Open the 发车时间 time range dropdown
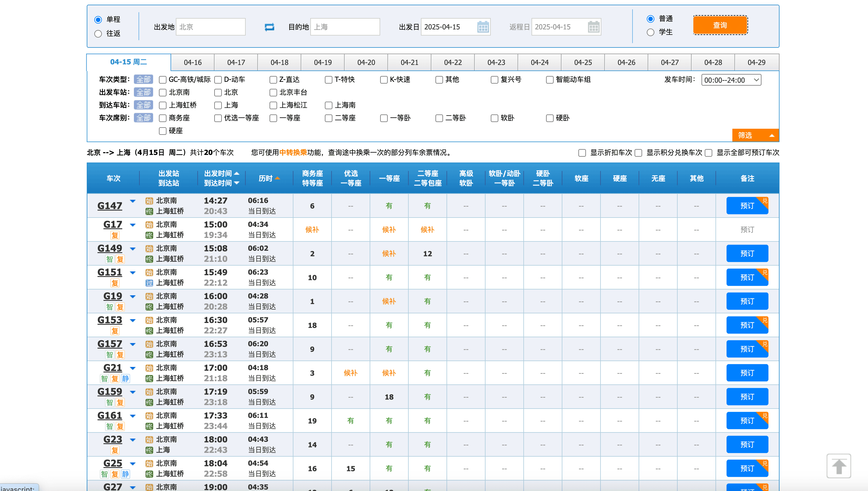This screenshot has height=491, width=868. click(731, 80)
